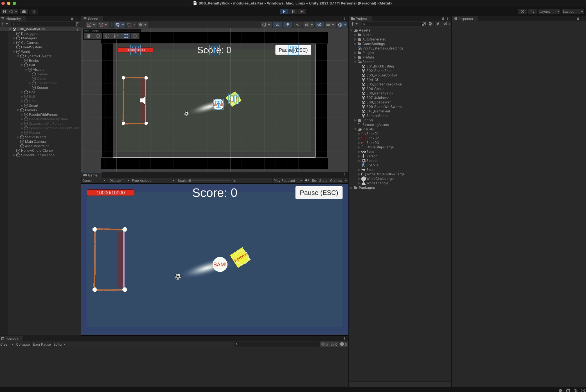The image size is (586, 392).
Task: Click the Pause (ESC) game button
Action: click(x=319, y=193)
